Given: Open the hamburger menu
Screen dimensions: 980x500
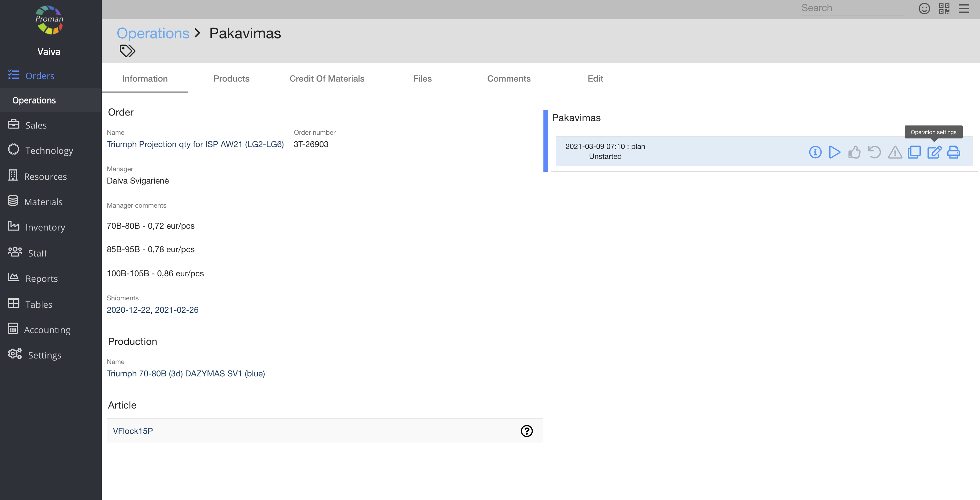Looking at the screenshot, I should pyautogui.click(x=964, y=8).
